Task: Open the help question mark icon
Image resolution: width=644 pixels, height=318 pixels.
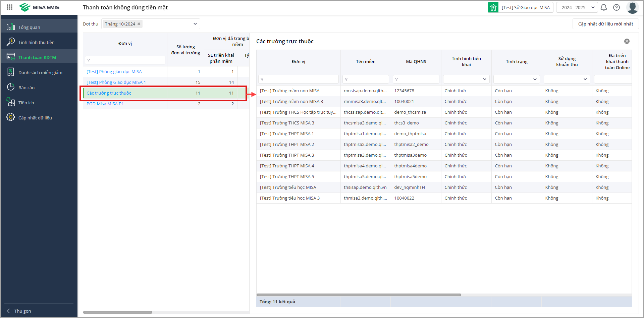Action: click(616, 7)
